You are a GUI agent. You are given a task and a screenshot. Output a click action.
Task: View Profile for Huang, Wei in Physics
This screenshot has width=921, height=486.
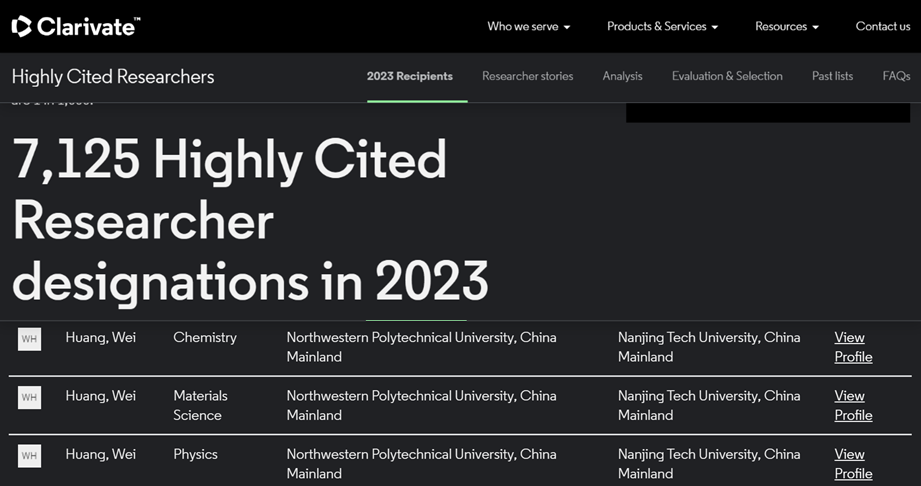853,464
